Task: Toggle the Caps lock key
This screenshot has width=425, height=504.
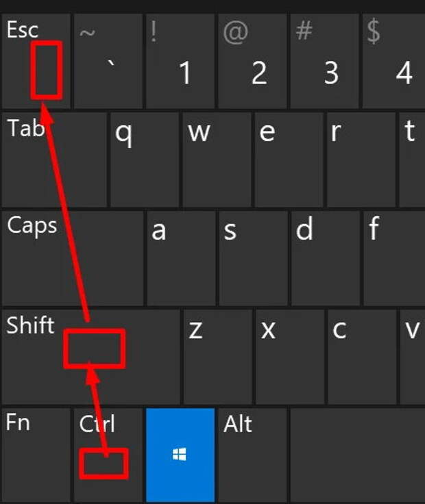Action: (x=73, y=258)
